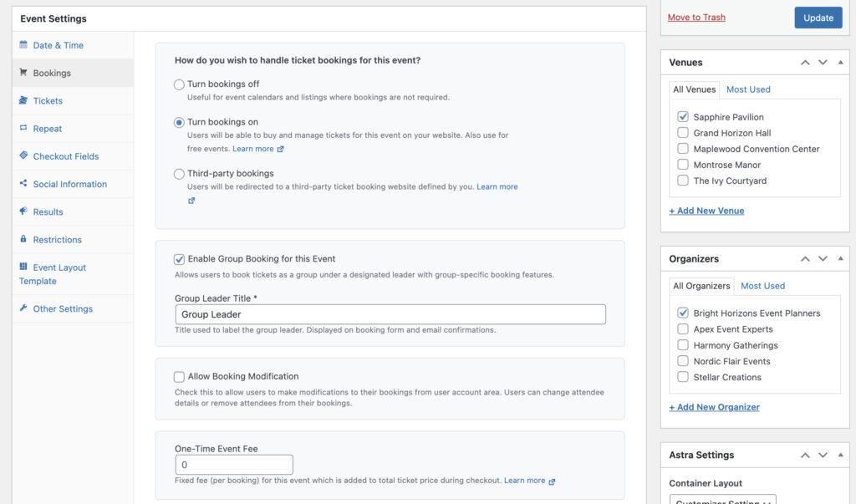856x504 pixels.
Task: Collapse the Venues panel with triangle toggle
Action: pos(841,63)
